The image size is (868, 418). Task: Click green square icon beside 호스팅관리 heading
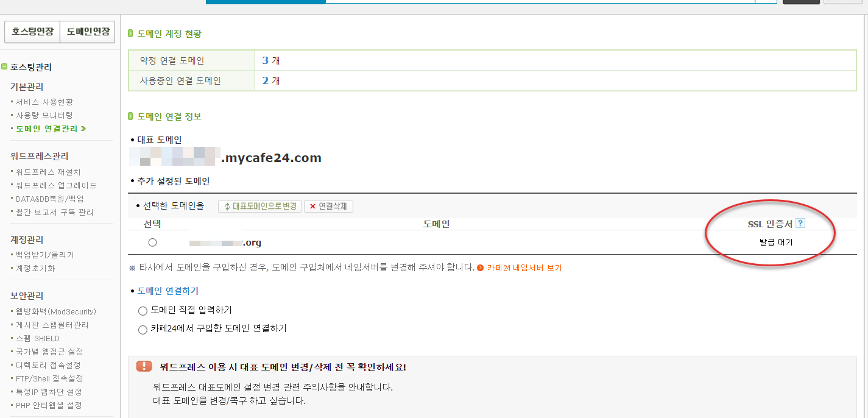coord(5,67)
